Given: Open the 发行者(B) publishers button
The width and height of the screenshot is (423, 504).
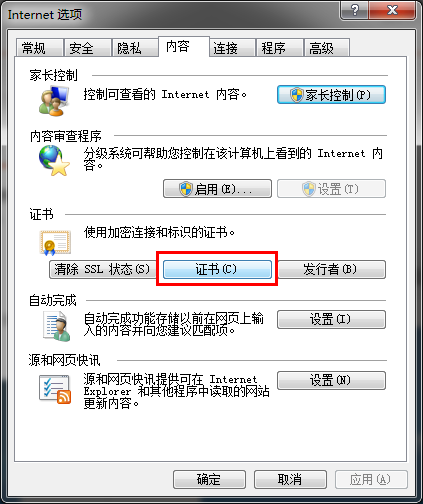Looking at the screenshot, I should (x=332, y=269).
